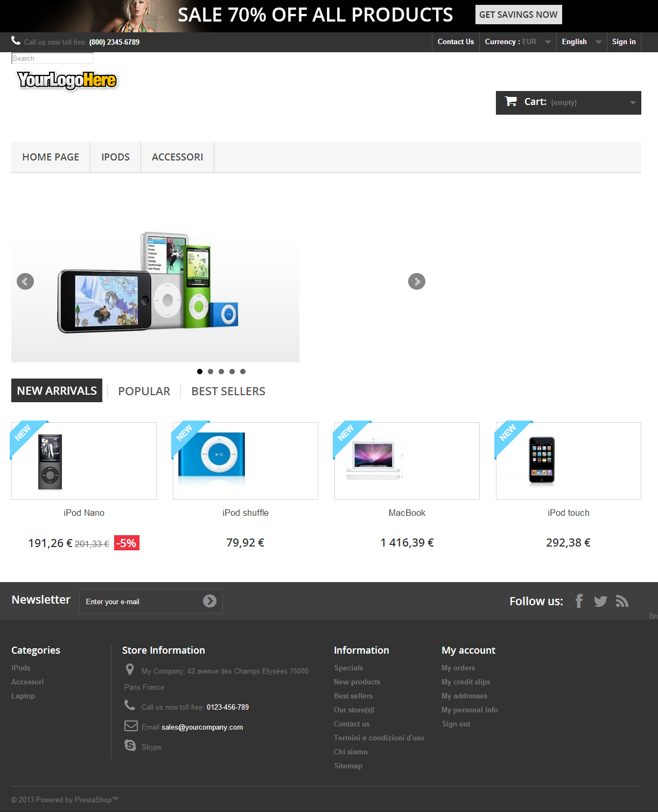Click the envelope email icon

coord(131,726)
